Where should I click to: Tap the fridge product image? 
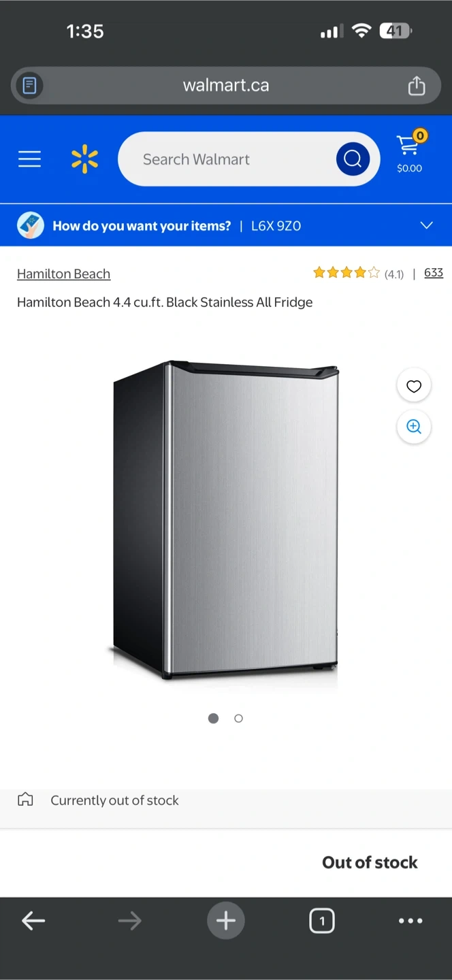click(x=225, y=521)
